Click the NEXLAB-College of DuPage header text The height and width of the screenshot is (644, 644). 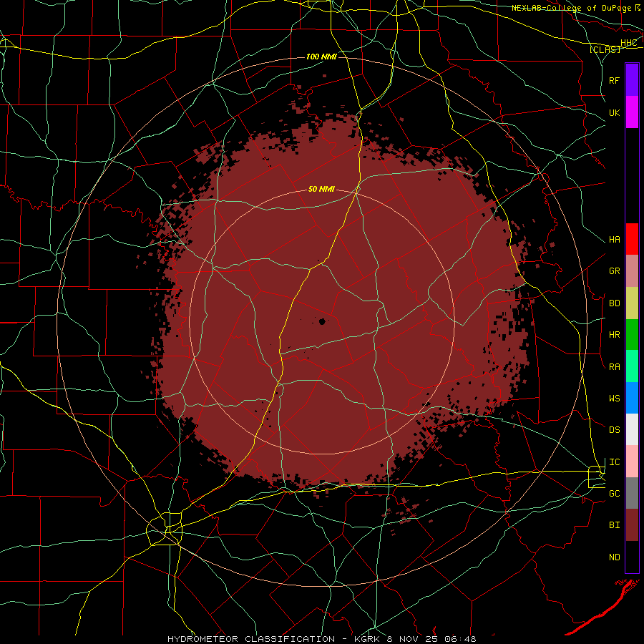[572, 8]
